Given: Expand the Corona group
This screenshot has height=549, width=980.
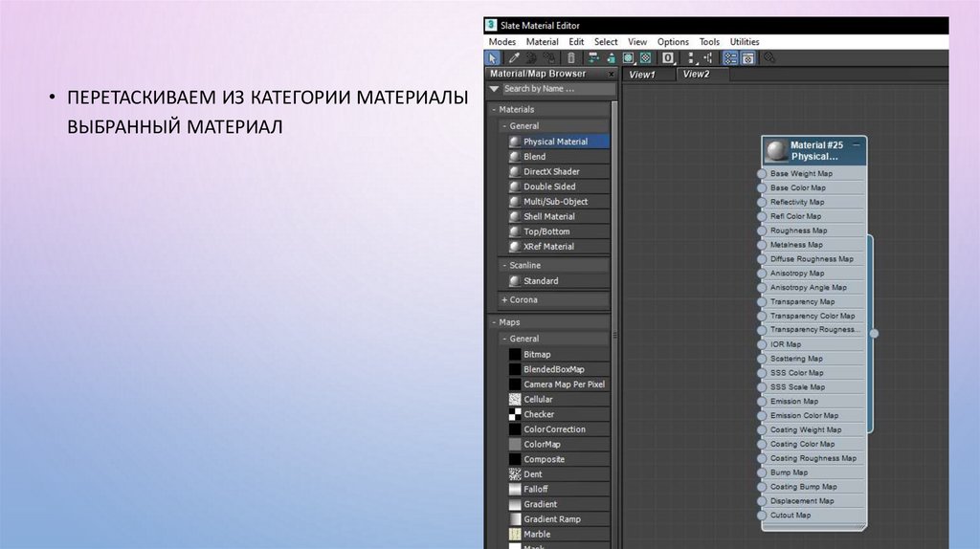Looking at the screenshot, I should tap(504, 299).
